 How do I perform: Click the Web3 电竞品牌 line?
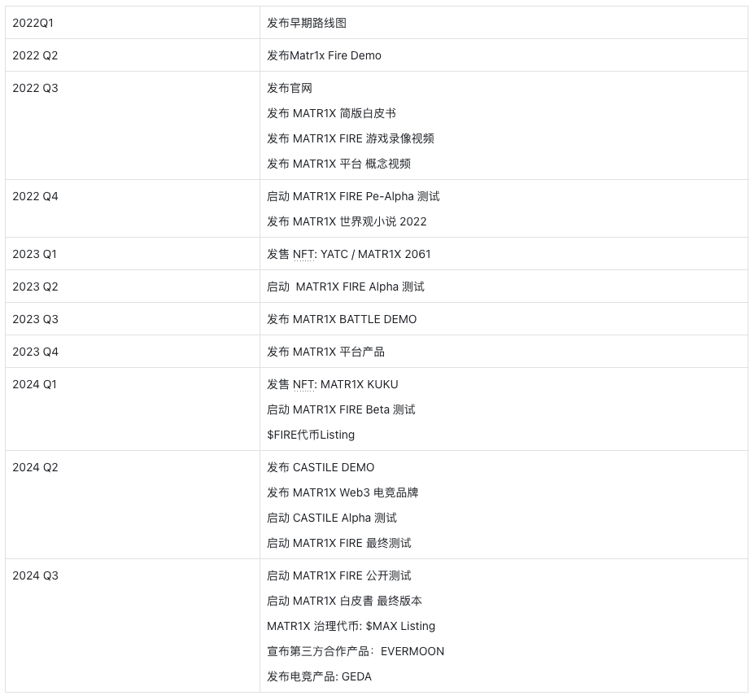pyautogui.click(x=343, y=492)
